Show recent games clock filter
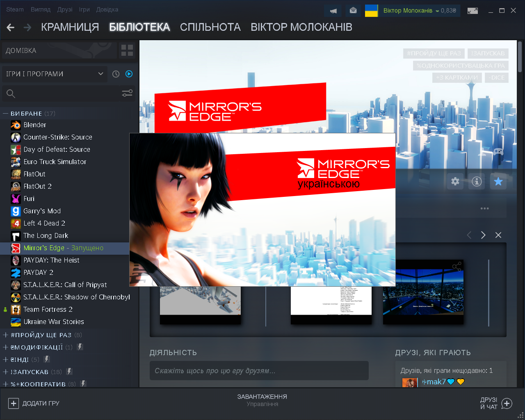525x420 pixels. pos(116,74)
